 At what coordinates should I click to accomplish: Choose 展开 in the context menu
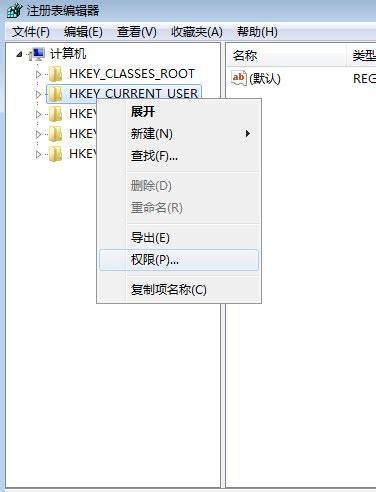point(179,112)
